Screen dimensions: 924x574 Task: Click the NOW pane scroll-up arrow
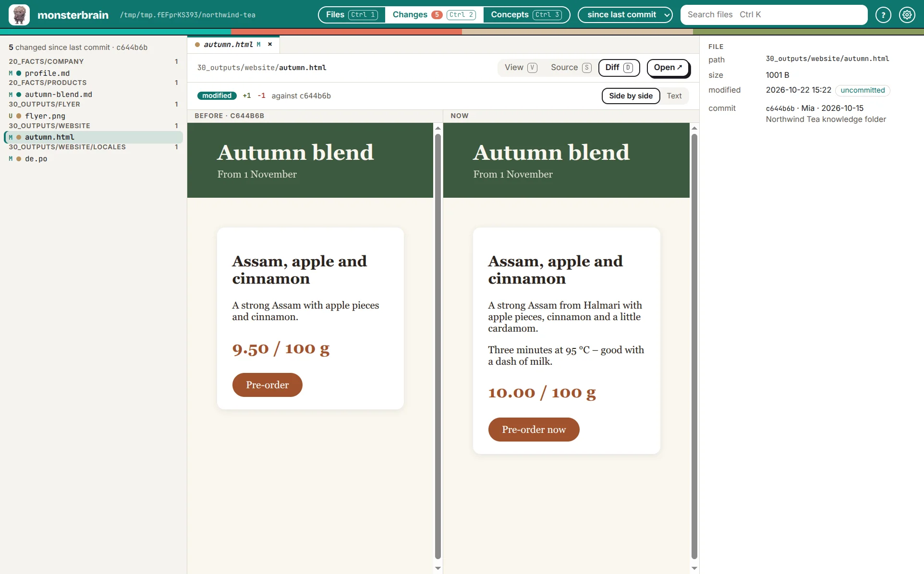pos(694,128)
